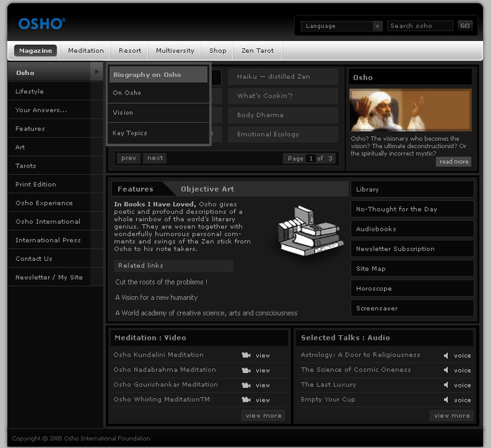
Task: Open No-Thought for the Day
Action: click(x=412, y=209)
